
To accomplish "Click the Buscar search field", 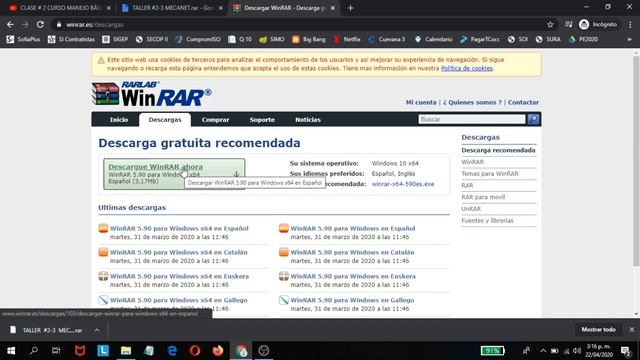I will pos(471,119).
